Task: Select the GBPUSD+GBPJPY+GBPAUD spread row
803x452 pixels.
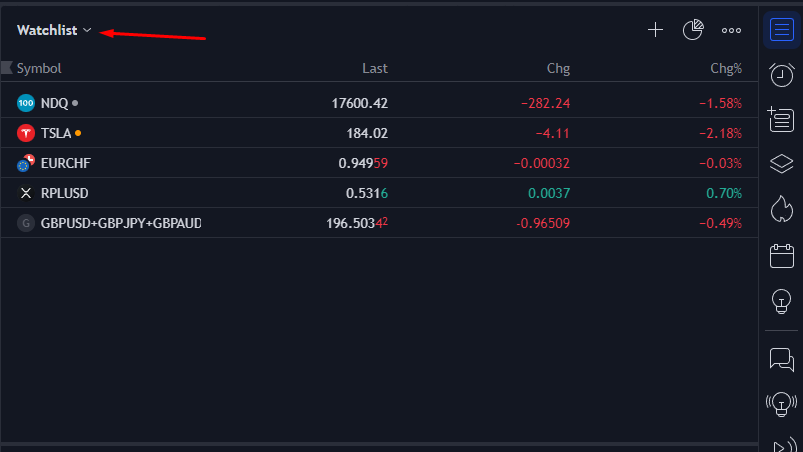Action: coord(379,223)
